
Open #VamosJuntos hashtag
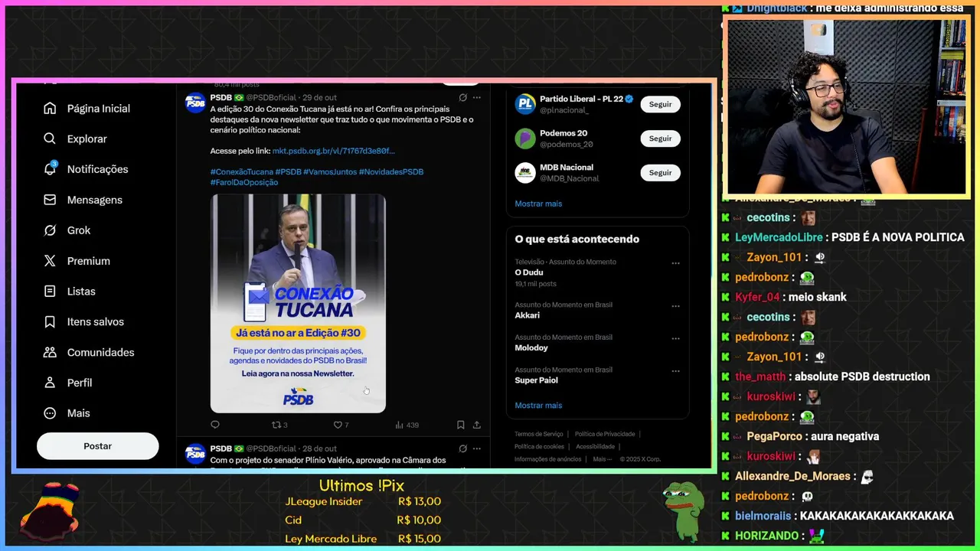pyautogui.click(x=329, y=172)
